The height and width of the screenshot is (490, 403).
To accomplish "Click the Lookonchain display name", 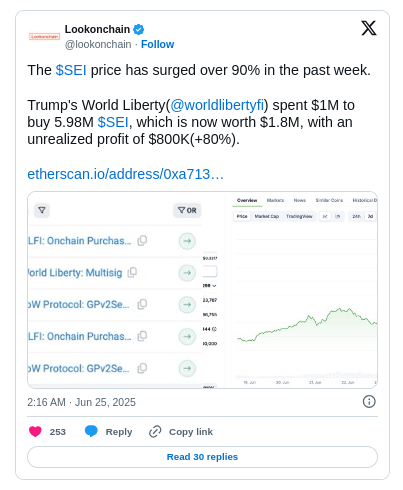I will (x=97, y=29).
